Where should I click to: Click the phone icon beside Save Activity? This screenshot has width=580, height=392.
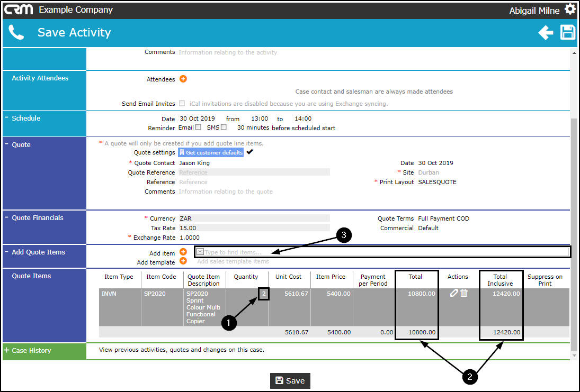click(16, 32)
